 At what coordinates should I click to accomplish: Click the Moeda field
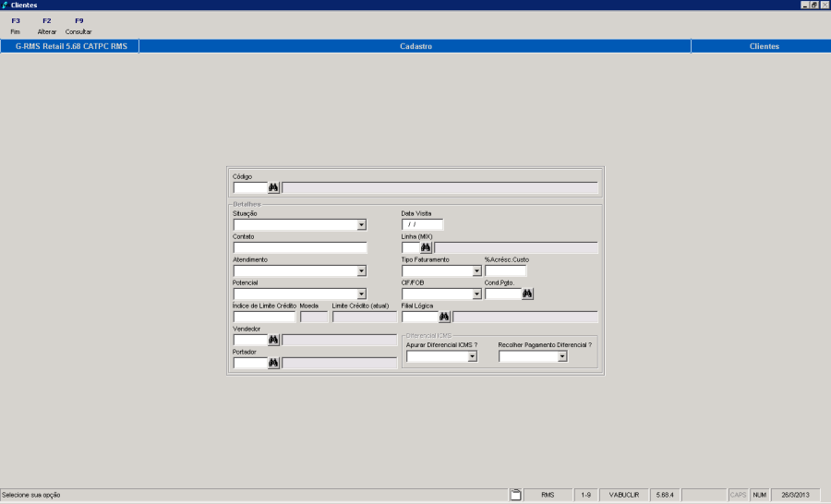314,317
